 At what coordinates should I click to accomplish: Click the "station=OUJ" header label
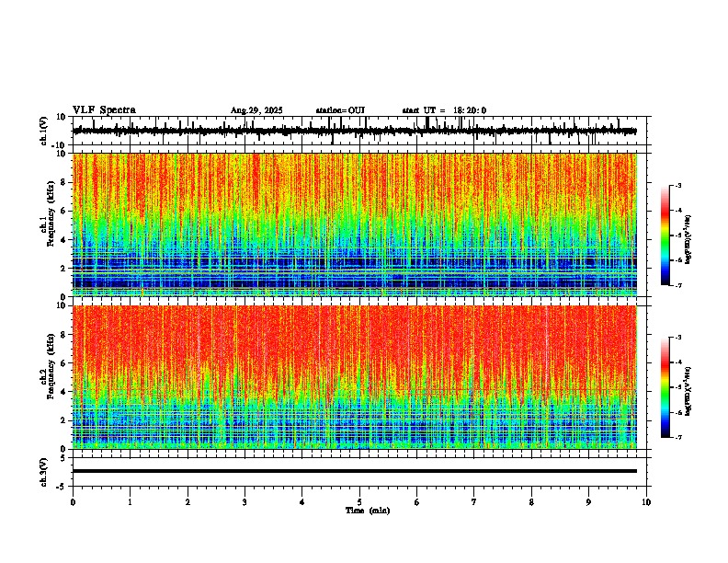(x=340, y=110)
